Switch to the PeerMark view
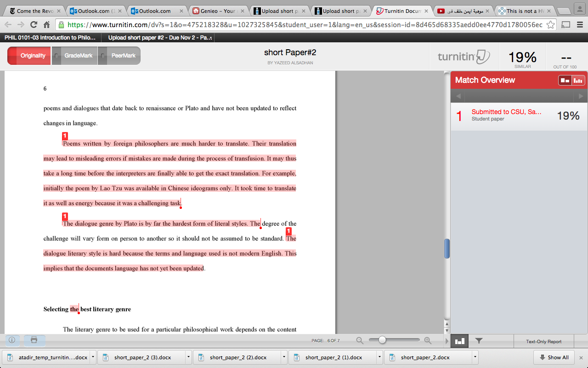 [x=119, y=56]
